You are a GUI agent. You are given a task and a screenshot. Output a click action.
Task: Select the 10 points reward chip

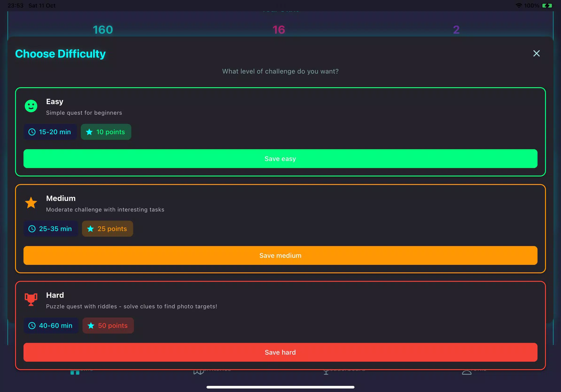tap(106, 132)
